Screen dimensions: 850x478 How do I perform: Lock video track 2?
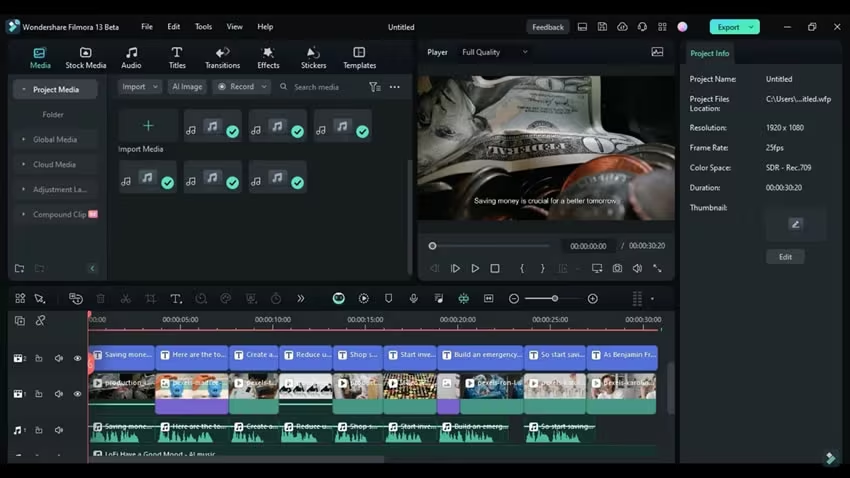(x=39, y=358)
